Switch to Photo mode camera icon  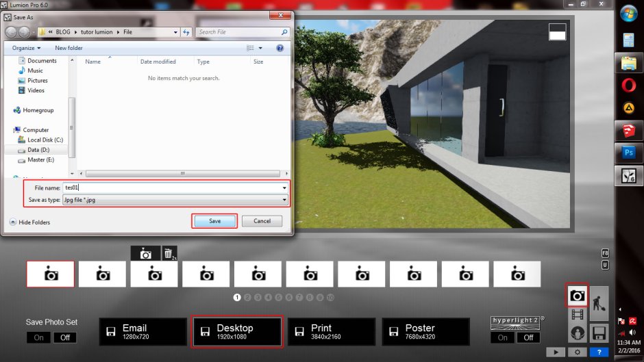coord(577,296)
